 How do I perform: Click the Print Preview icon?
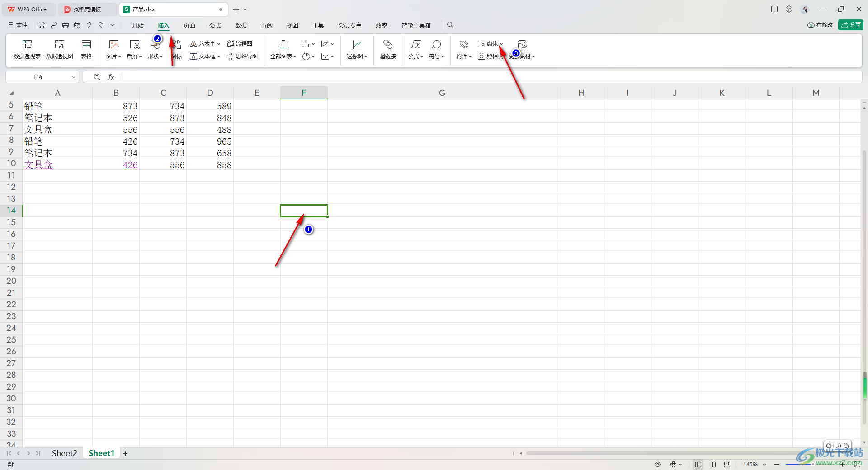[77, 25]
